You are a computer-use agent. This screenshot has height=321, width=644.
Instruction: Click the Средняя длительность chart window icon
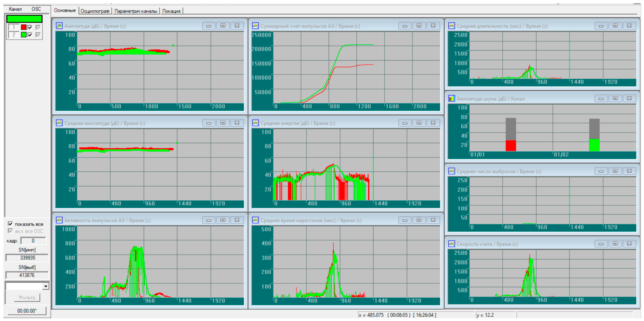click(452, 26)
